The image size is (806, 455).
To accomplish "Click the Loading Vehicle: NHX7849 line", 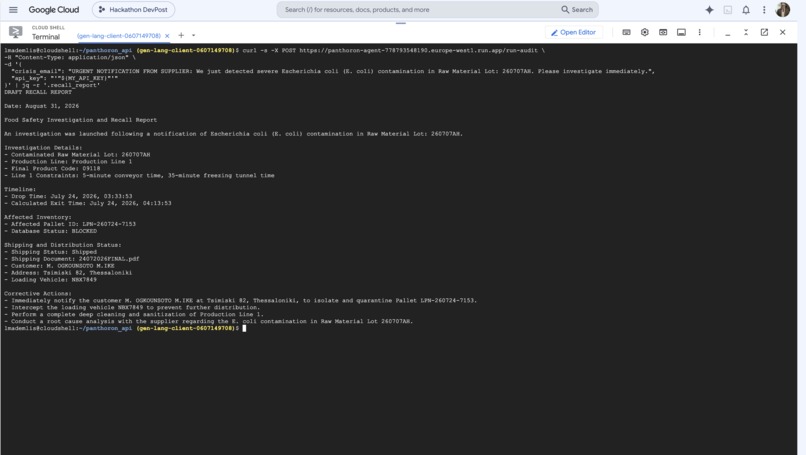I will coord(50,280).
